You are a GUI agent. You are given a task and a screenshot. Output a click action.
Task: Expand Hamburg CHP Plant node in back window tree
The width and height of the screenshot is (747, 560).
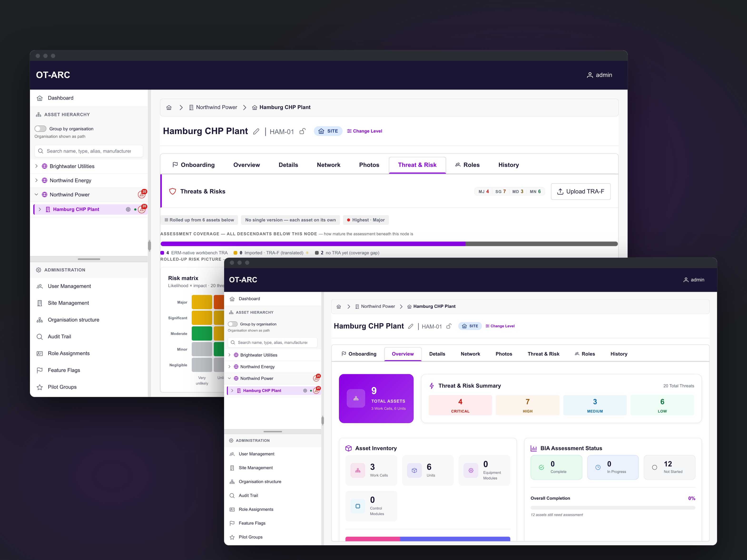point(40,209)
